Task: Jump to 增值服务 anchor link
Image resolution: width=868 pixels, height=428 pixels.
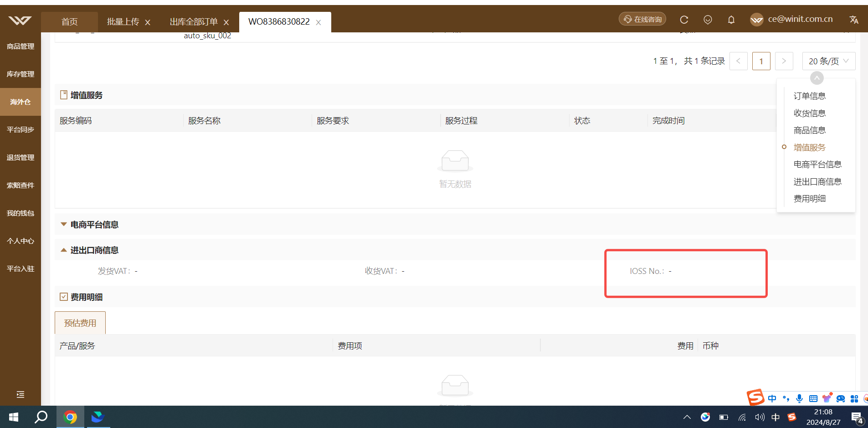Action: tap(810, 148)
